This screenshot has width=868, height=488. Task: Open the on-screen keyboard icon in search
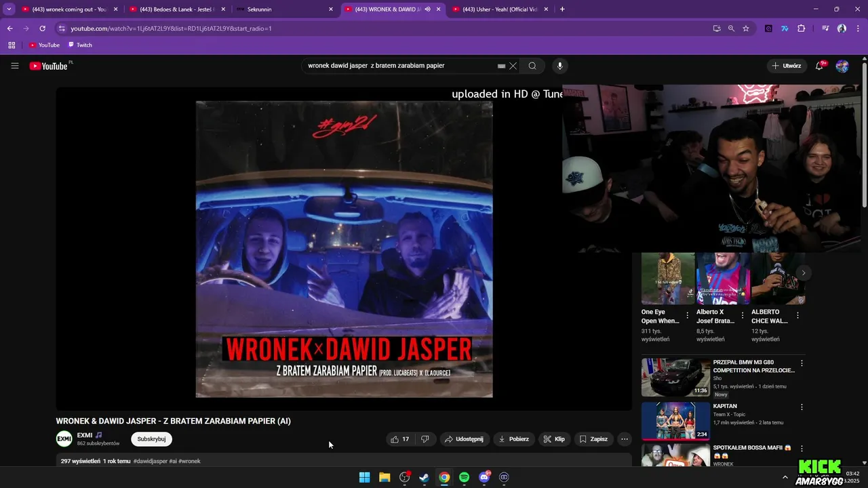pos(501,66)
